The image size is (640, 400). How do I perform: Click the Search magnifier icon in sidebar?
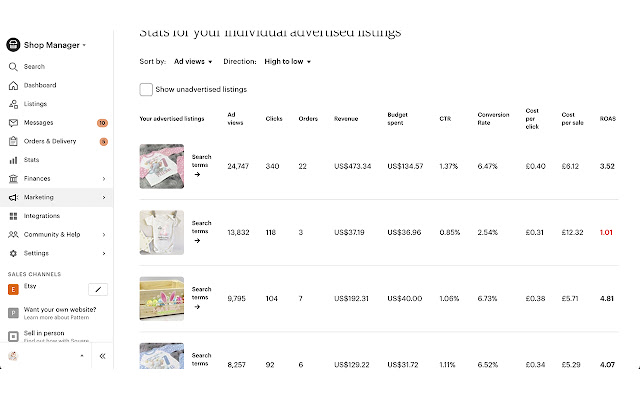coord(13,67)
